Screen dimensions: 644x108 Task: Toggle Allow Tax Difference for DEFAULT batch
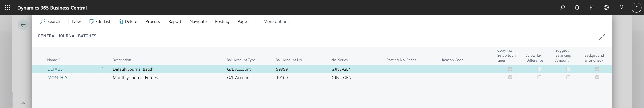[x=539, y=69]
